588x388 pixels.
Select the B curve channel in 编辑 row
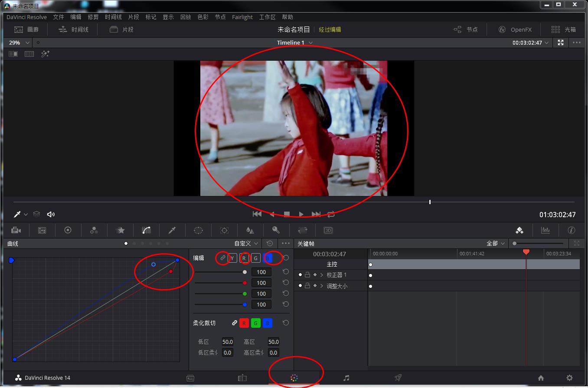coord(268,258)
